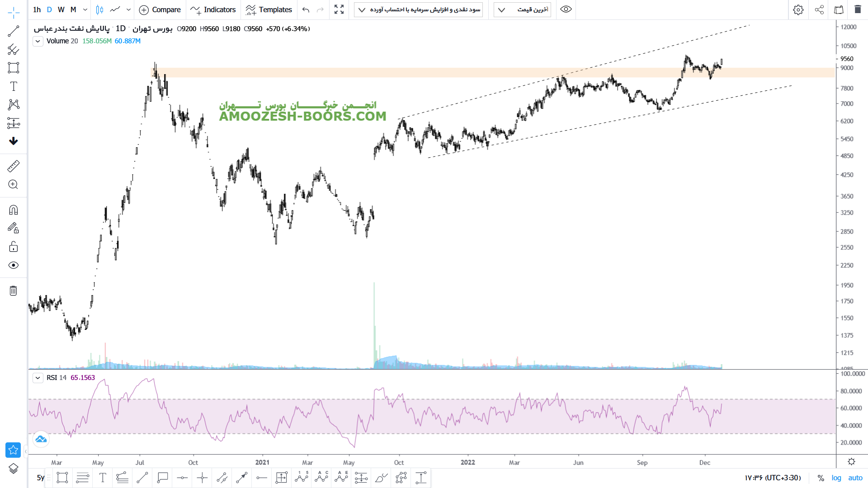The image size is (868, 488).
Task: Open chart settings gear in top bar
Action: click(x=798, y=9)
